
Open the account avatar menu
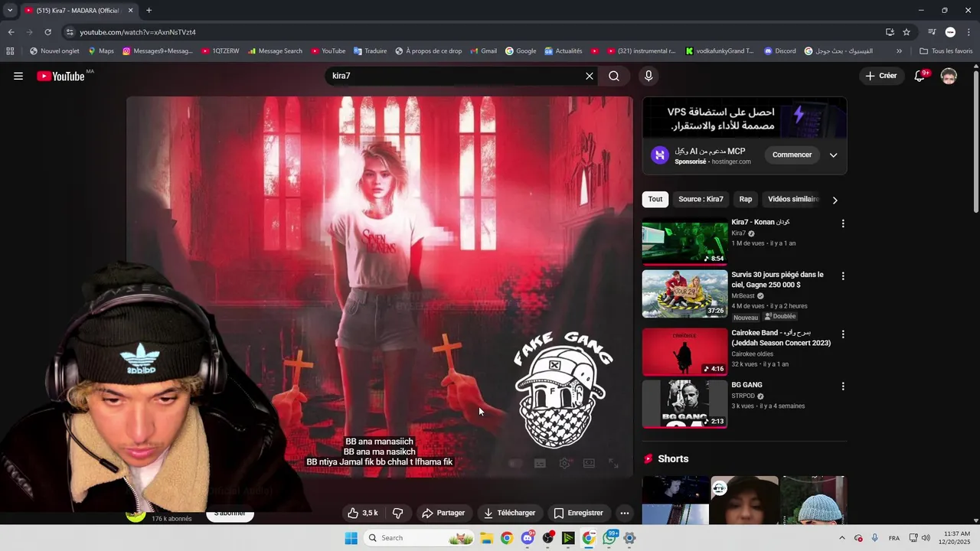949,76
